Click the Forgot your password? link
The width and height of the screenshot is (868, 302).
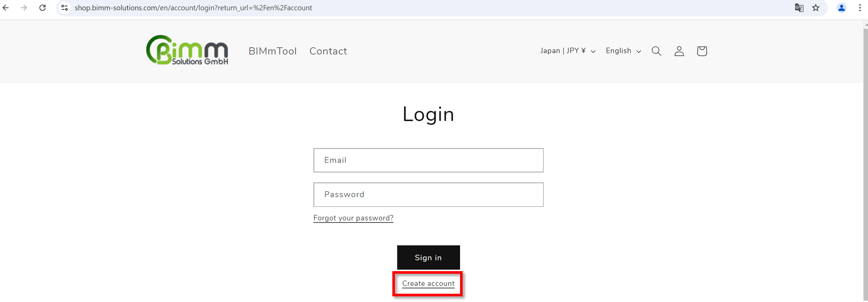point(353,218)
